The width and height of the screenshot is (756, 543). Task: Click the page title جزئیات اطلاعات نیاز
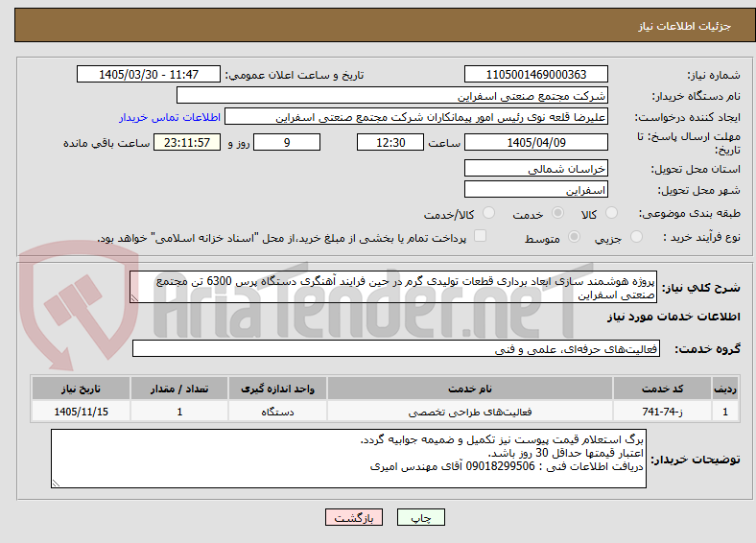click(x=685, y=26)
